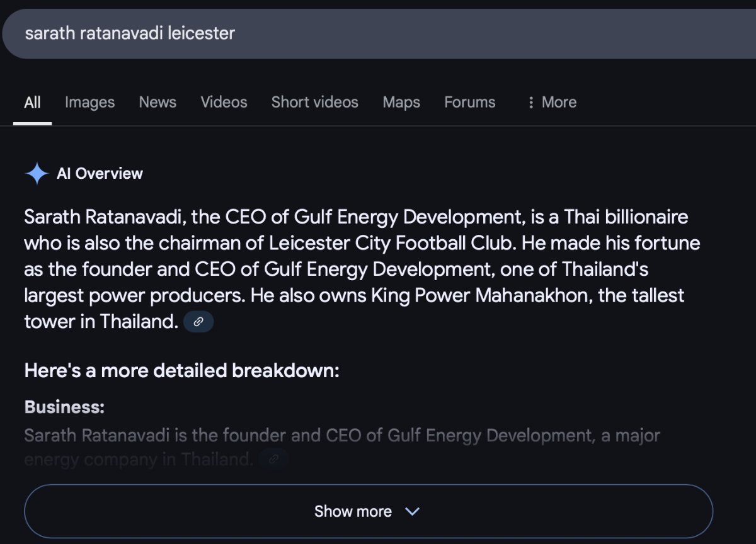This screenshot has height=544, width=756.
Task: Open the faded source link chip under Business
Action: point(273,459)
